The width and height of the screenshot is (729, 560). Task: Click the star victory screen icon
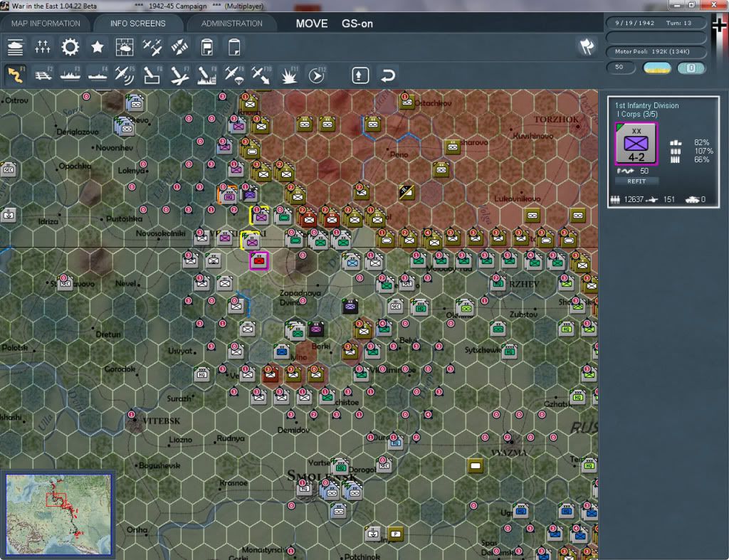pyautogui.click(x=97, y=48)
